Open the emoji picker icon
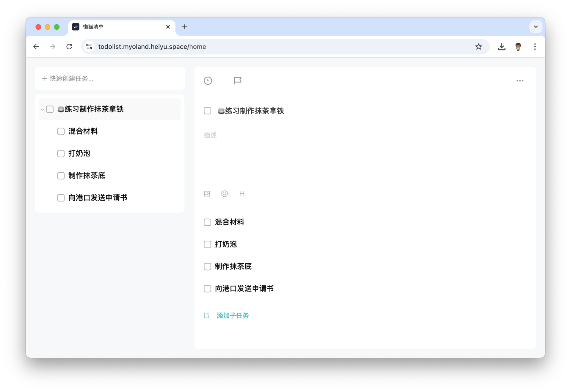The height and width of the screenshot is (392, 571). 225,194
